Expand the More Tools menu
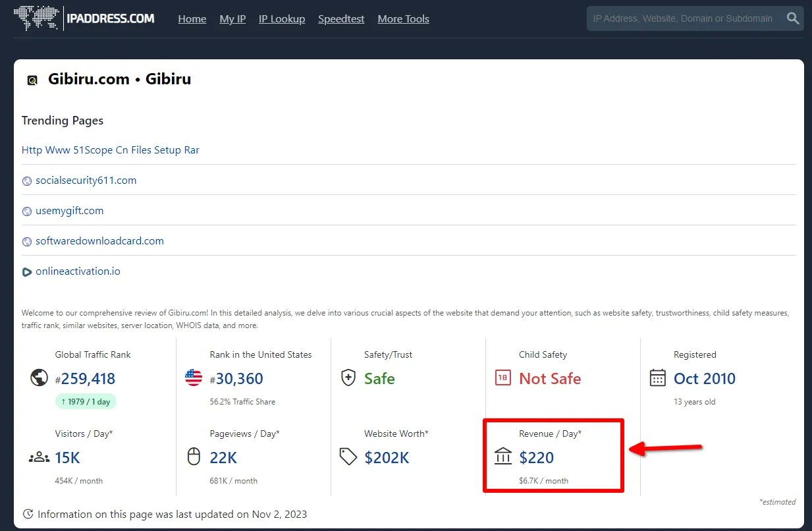 (404, 19)
